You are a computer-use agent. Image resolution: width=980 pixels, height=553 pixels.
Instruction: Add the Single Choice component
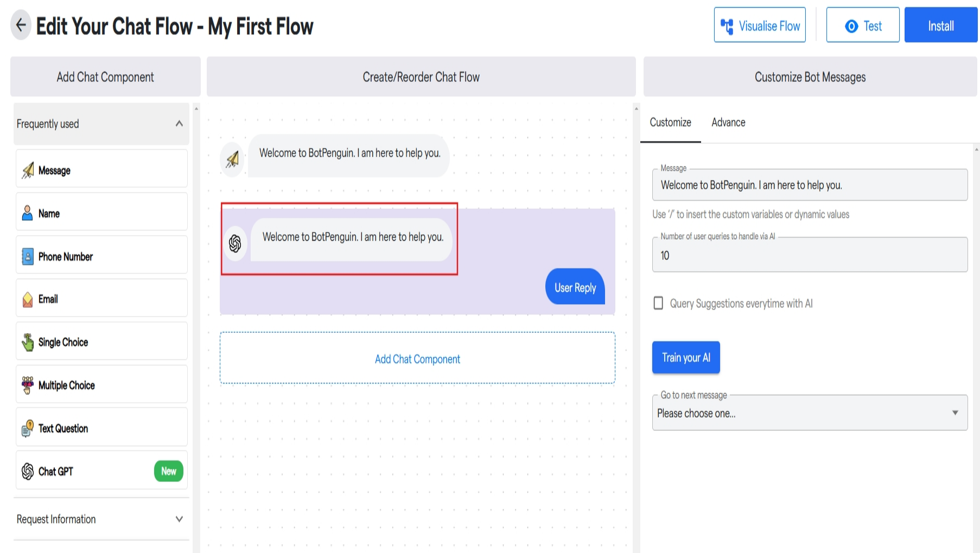[x=101, y=341]
